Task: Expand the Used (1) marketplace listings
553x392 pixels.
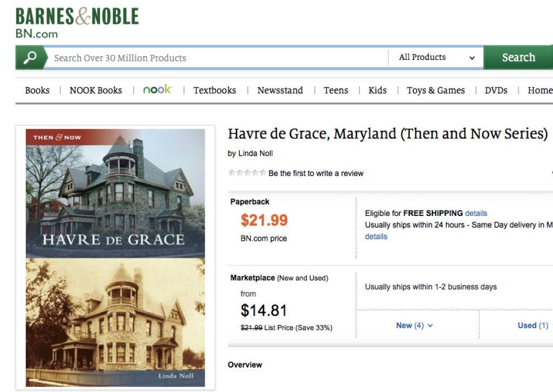Action: [x=533, y=326]
